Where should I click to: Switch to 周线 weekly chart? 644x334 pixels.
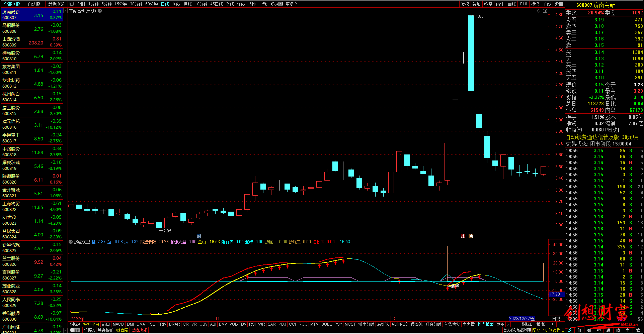click(x=176, y=4)
